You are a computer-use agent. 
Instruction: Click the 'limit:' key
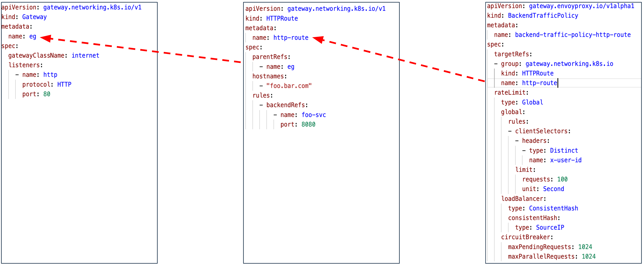click(x=525, y=170)
